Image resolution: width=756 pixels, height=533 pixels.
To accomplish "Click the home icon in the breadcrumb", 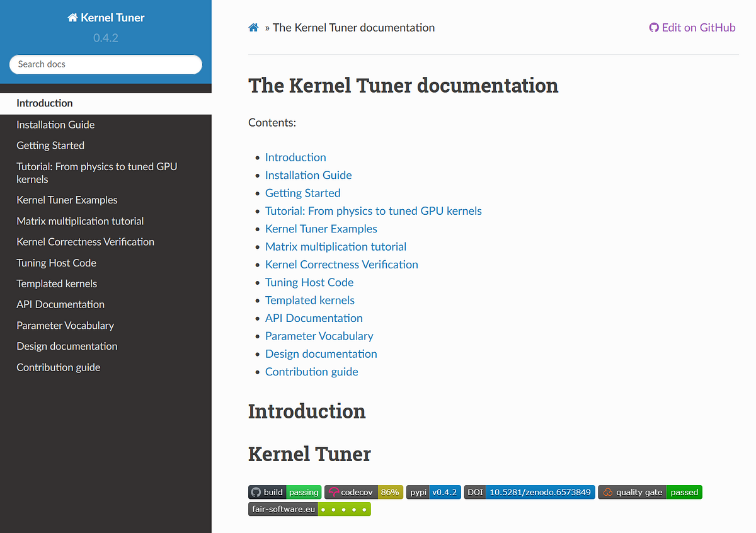I will 253,27.
